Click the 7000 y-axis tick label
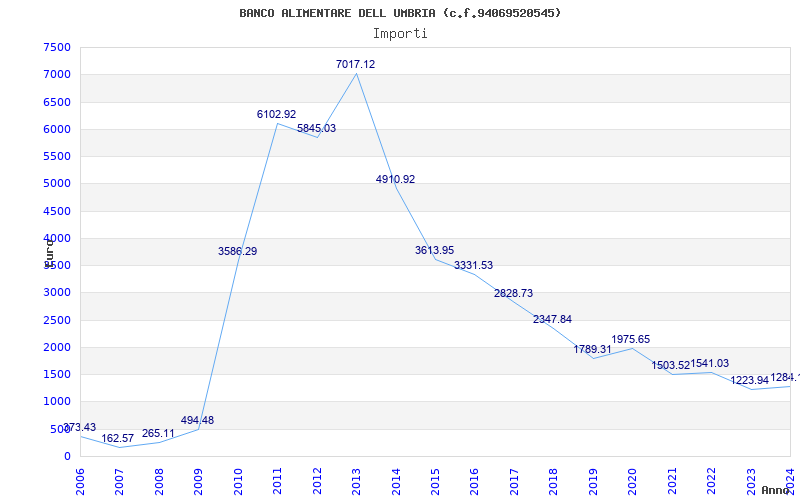The height and width of the screenshot is (500, 800). click(x=57, y=74)
